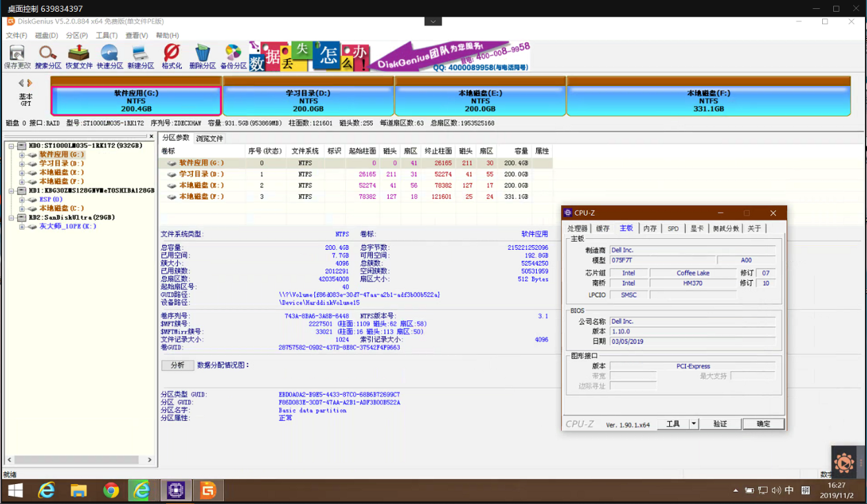Switch to the 分区参数 tab

pyautogui.click(x=176, y=138)
